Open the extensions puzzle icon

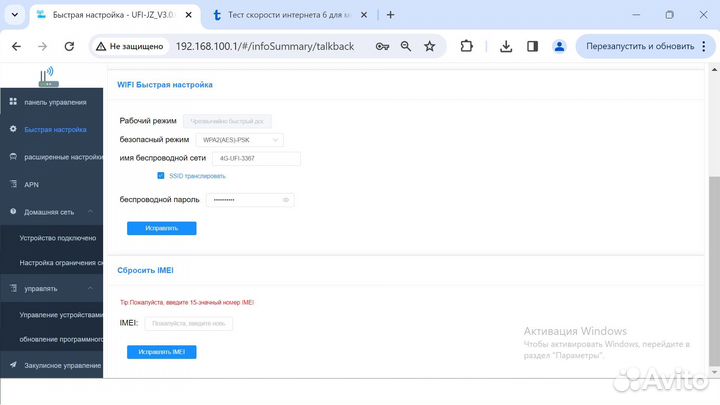466,46
